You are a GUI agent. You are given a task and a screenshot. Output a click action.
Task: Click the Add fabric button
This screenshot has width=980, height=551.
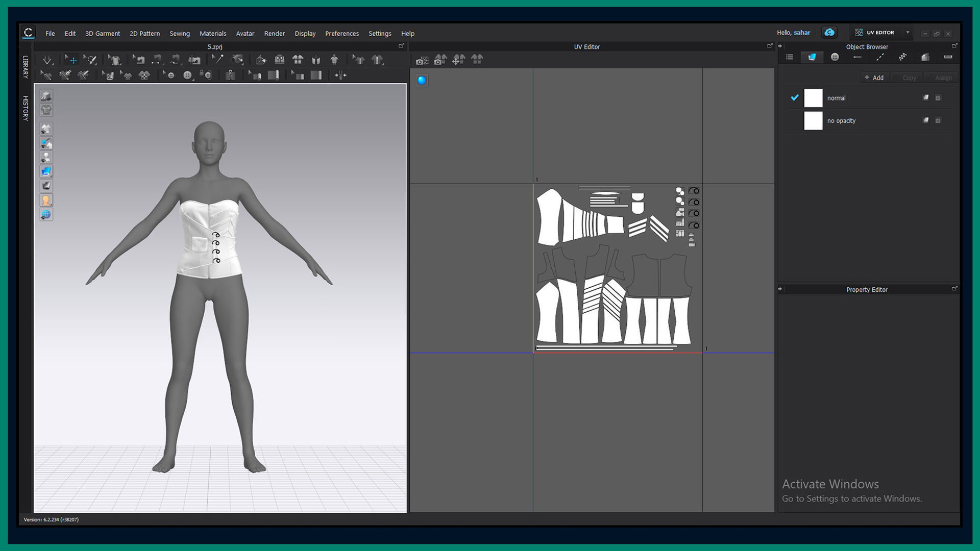pyautogui.click(x=874, y=78)
